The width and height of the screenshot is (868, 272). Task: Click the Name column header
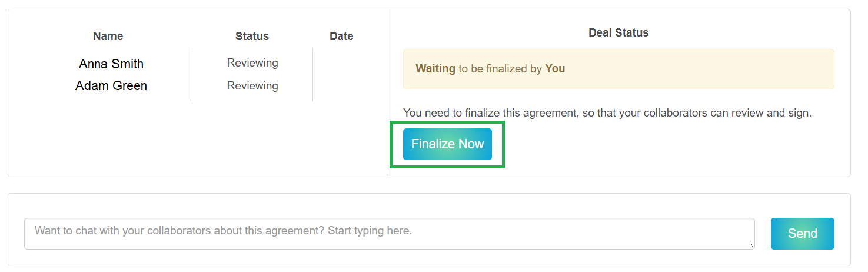[x=108, y=36]
